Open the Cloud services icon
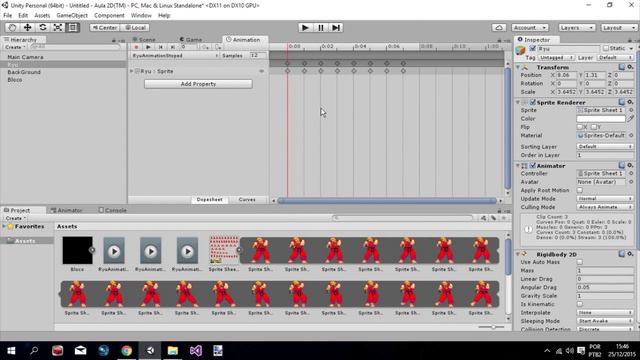Image resolution: width=640 pixels, height=360 pixels. point(499,27)
